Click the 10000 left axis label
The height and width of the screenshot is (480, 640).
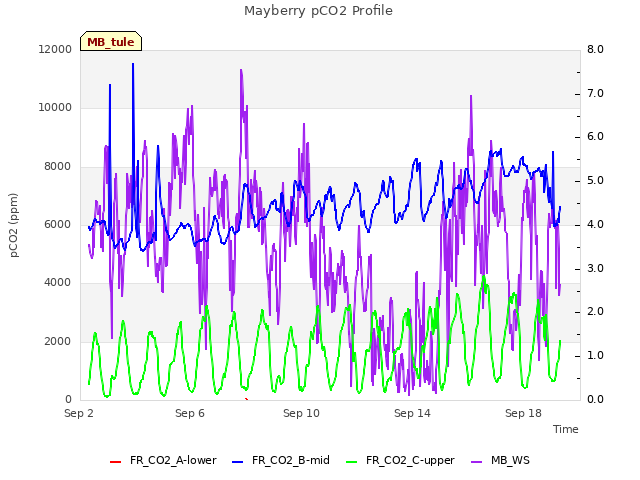tap(55, 107)
